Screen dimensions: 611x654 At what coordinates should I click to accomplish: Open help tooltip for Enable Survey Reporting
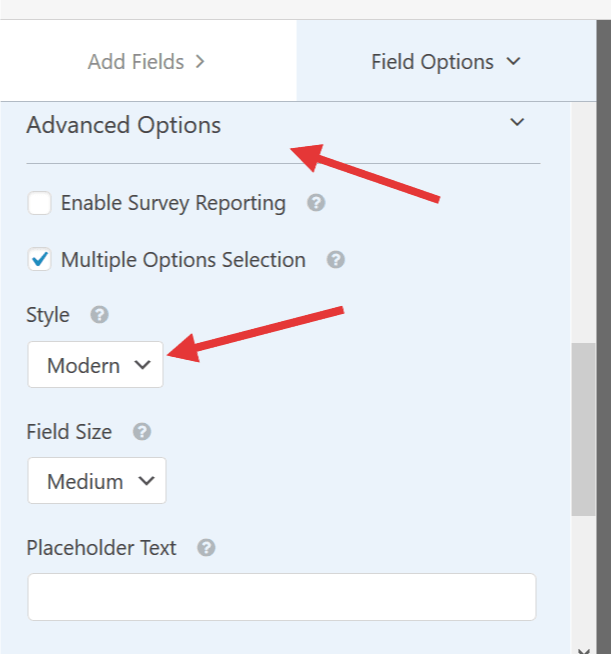[x=316, y=203]
